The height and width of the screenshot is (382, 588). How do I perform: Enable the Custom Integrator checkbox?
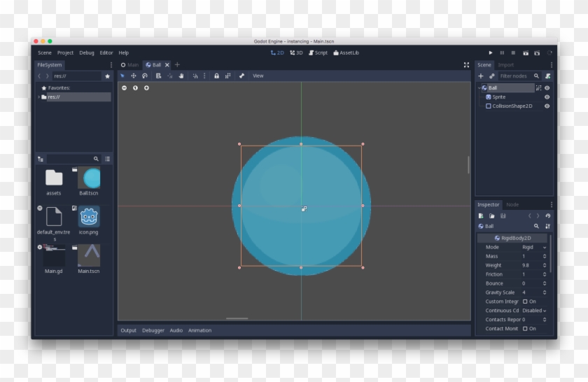click(x=525, y=302)
